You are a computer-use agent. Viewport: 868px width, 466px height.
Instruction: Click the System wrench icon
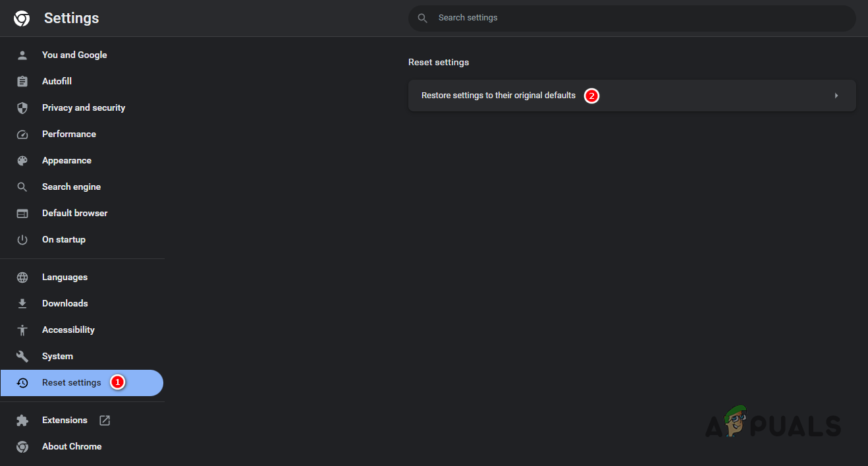22,356
